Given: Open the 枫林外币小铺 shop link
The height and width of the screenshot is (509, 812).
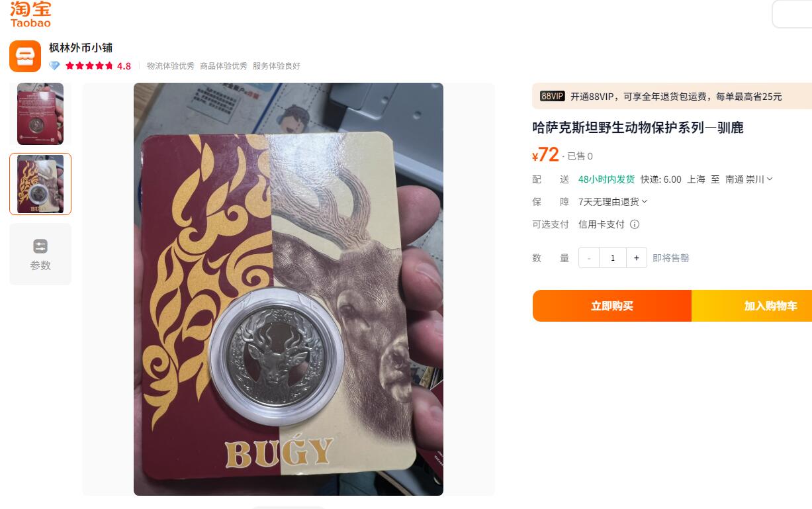Looking at the screenshot, I should (81, 48).
